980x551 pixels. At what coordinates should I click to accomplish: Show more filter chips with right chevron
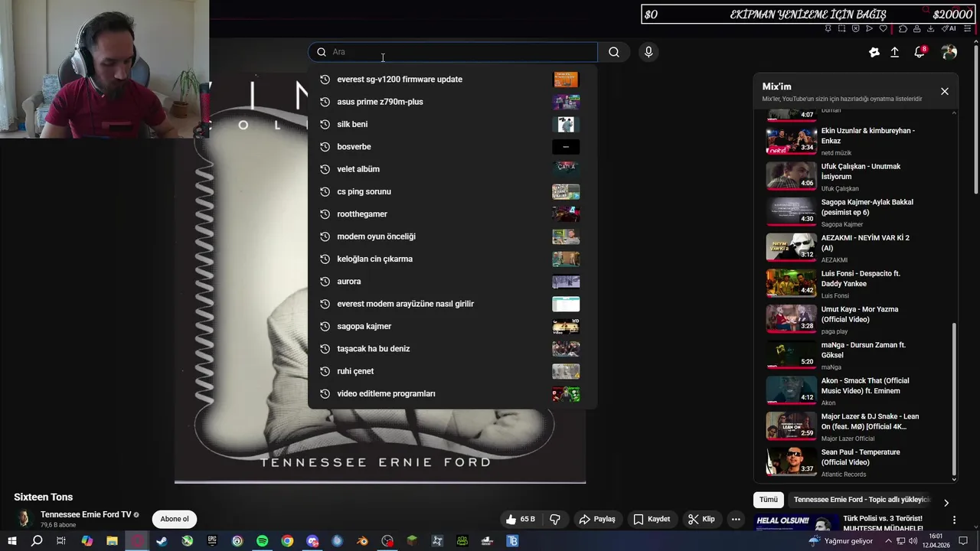coord(946,503)
